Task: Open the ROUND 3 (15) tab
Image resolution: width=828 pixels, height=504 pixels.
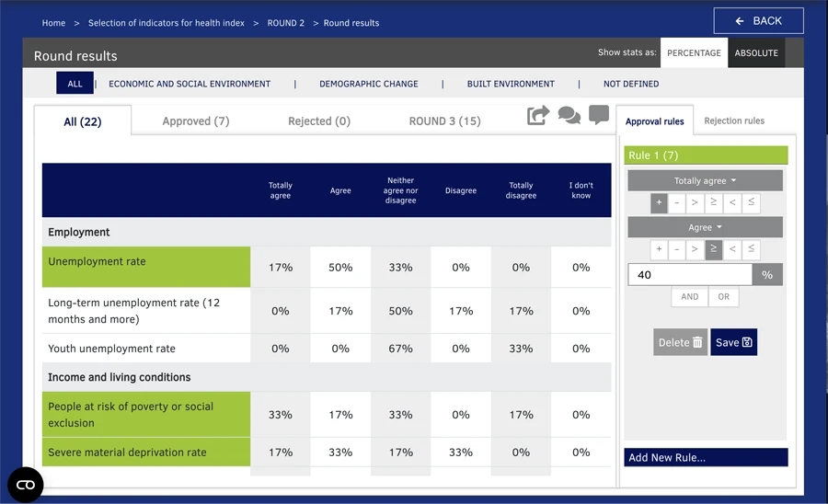Action: [444, 120]
